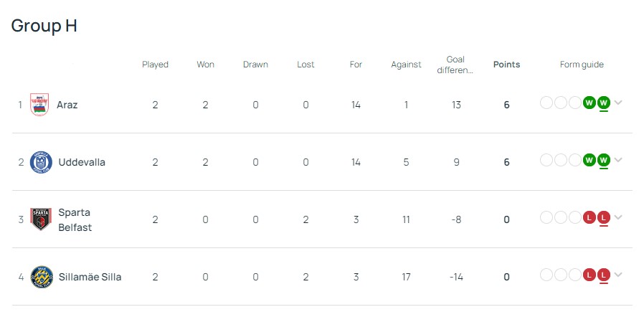Expand the Uddevalla row chevron
The width and height of the screenshot is (644, 317).
[618, 160]
